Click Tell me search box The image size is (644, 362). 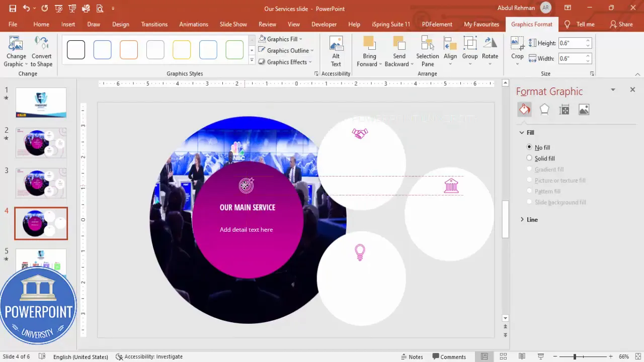point(580,24)
